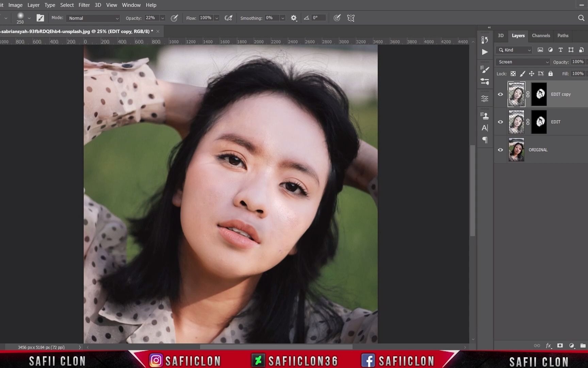Open the Adjustments panel
588x368 pixels.
485,98
